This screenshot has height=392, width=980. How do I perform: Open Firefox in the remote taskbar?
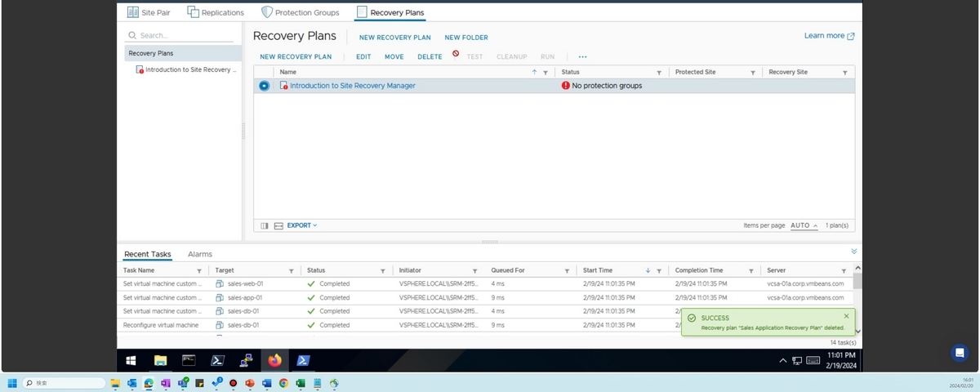pos(274,360)
